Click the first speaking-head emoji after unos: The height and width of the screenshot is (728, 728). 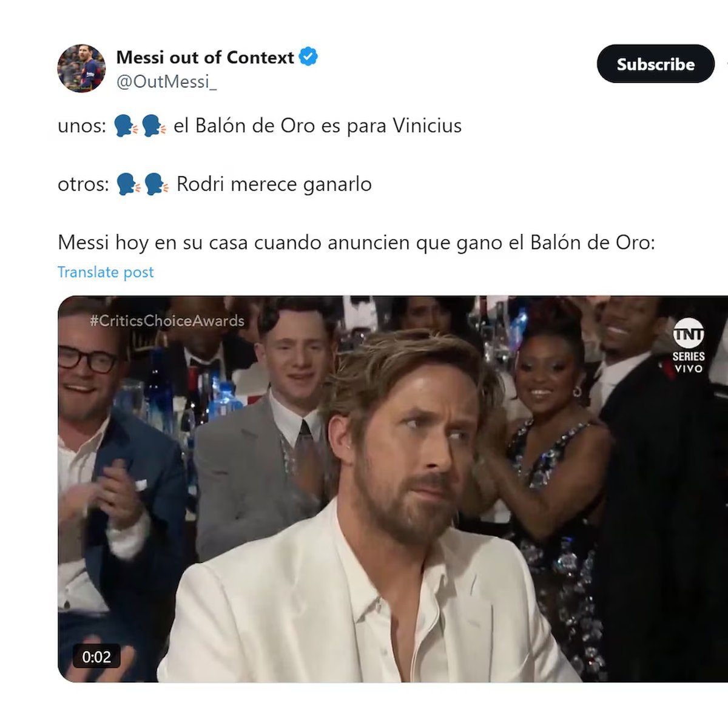pos(126,126)
